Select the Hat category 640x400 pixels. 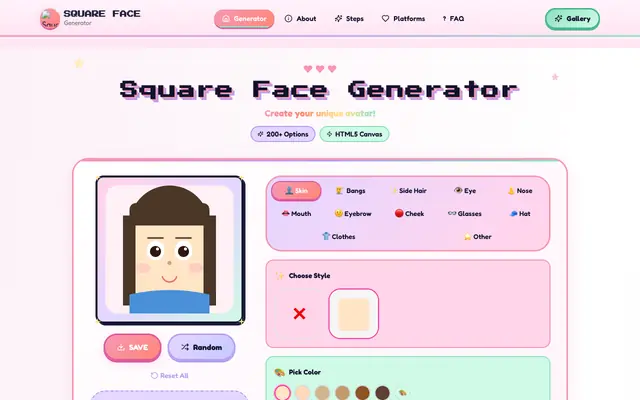tap(520, 213)
